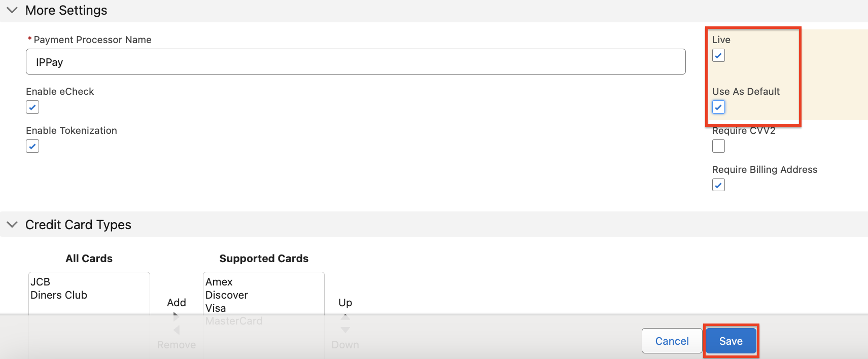Select Visa in Supported Cards list
The height and width of the screenshot is (359, 868).
click(x=216, y=308)
